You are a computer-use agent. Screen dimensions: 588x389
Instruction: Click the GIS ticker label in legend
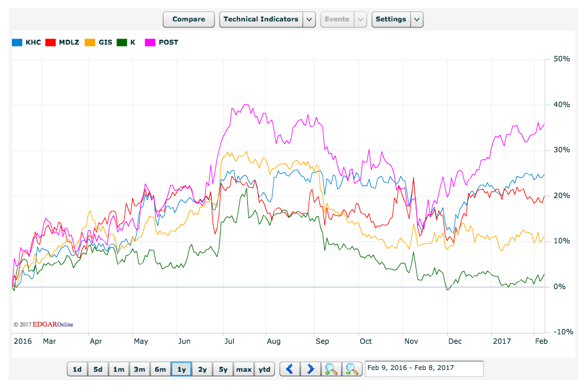[x=105, y=42]
